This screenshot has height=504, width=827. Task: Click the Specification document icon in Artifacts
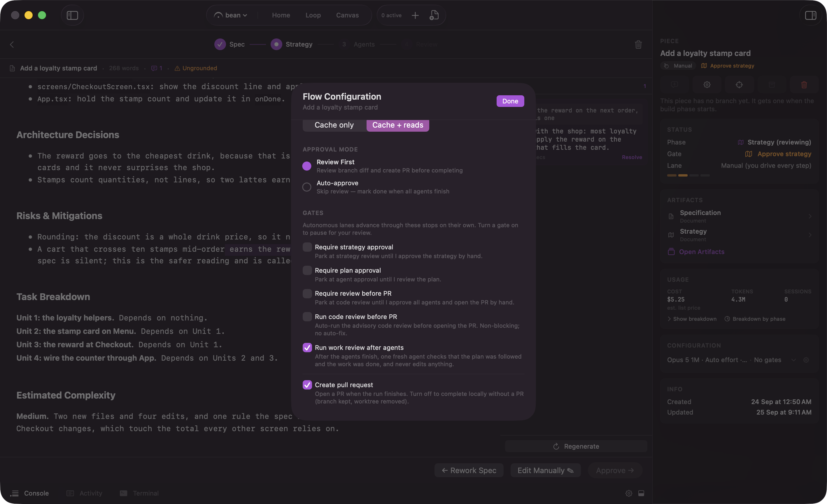(671, 217)
